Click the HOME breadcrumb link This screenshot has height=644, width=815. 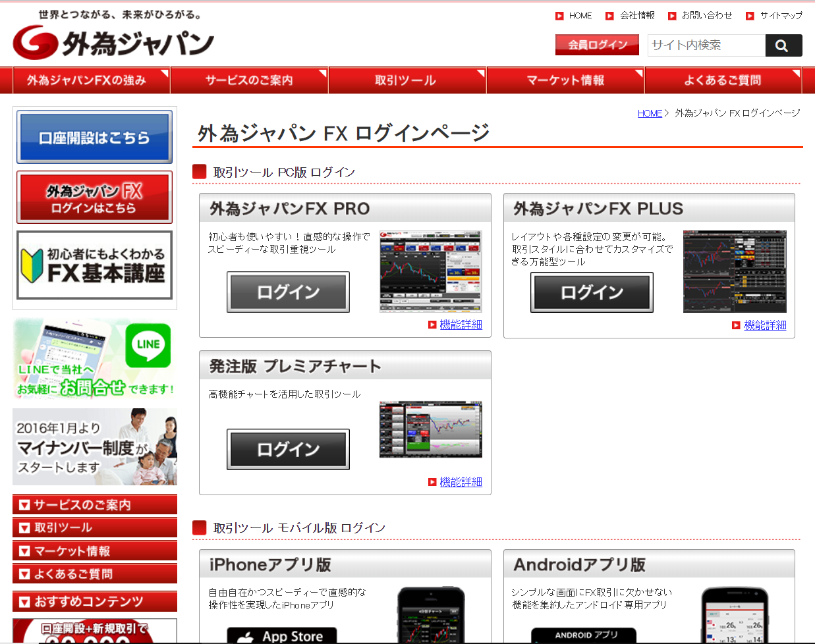coord(650,113)
